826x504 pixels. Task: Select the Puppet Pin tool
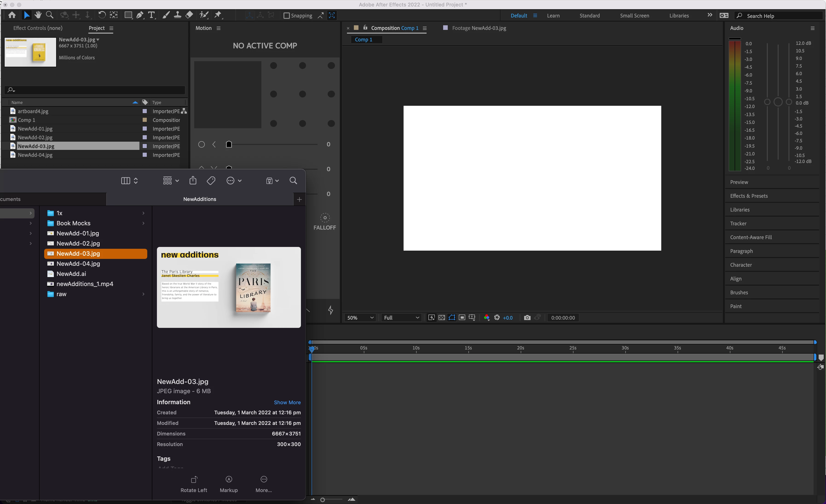(218, 15)
